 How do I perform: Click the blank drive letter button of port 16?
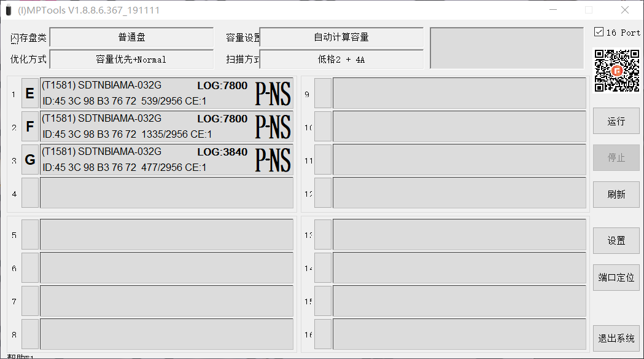323,334
